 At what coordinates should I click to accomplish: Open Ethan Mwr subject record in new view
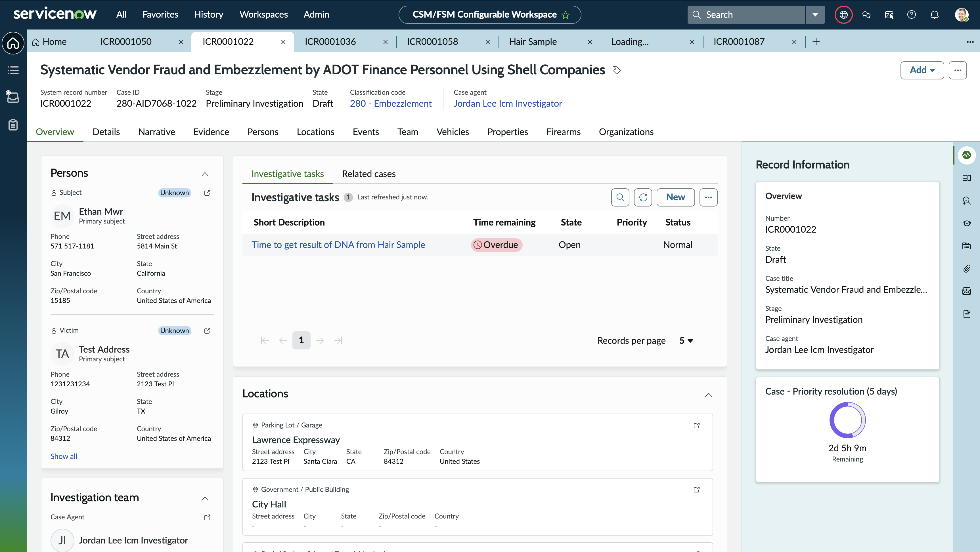207,193
